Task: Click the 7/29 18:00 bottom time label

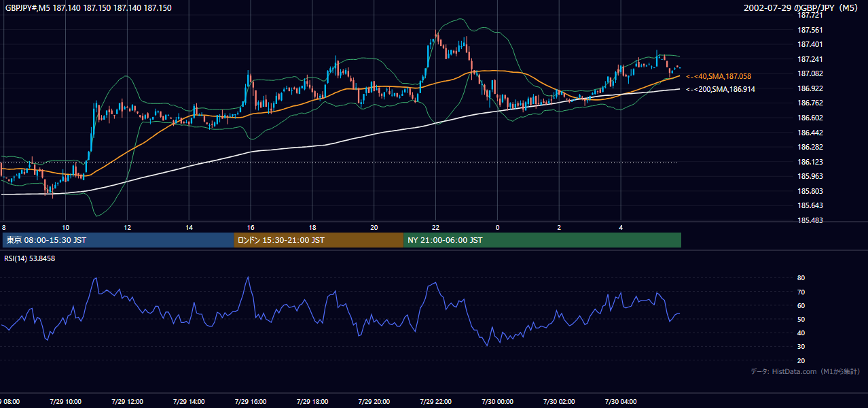Action: (x=312, y=401)
